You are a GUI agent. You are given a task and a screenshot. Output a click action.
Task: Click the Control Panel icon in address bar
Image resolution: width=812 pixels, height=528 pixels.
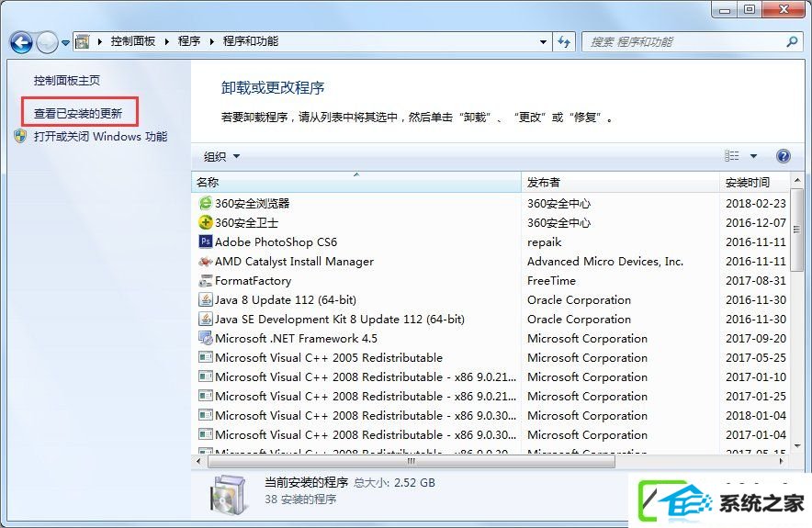[83, 42]
